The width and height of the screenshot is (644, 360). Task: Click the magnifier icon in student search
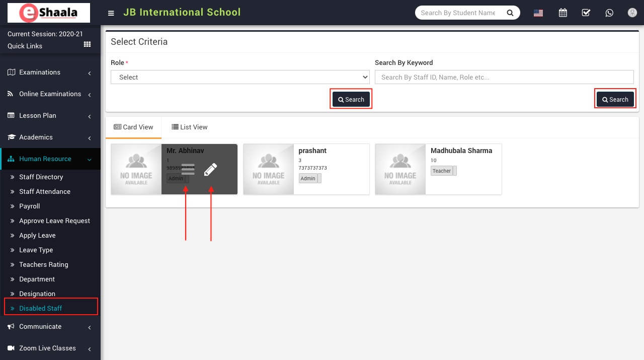[510, 13]
